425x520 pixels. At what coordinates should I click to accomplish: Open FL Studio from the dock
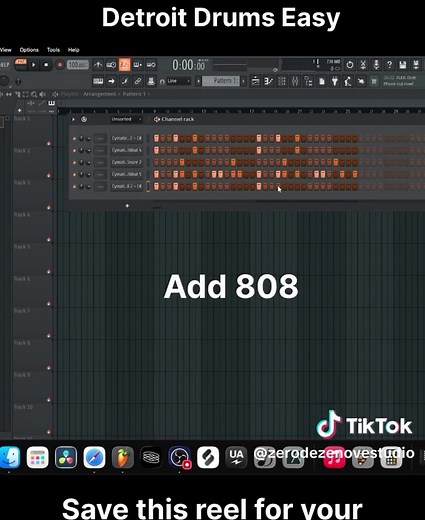[123, 457]
